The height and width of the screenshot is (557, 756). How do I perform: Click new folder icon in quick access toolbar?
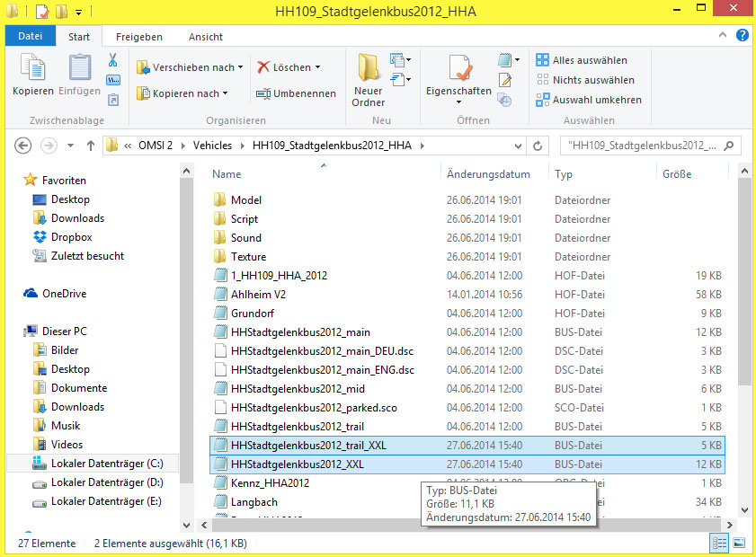(x=61, y=11)
